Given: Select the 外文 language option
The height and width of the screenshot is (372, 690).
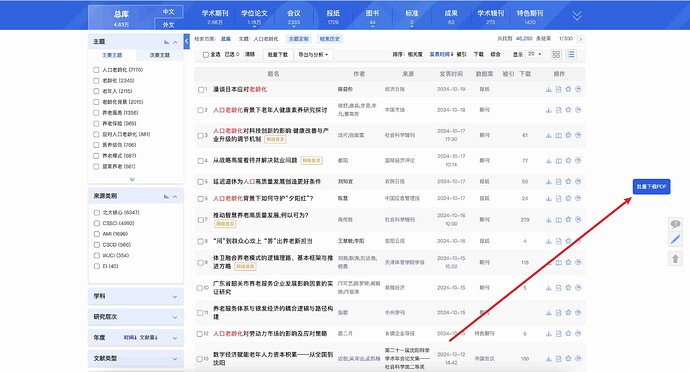Looking at the screenshot, I should pos(169,25).
